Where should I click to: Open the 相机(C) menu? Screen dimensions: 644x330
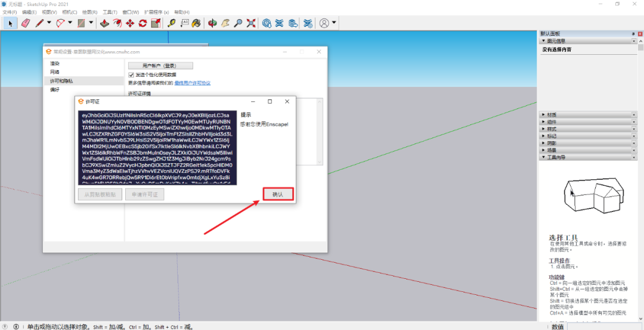click(x=69, y=12)
